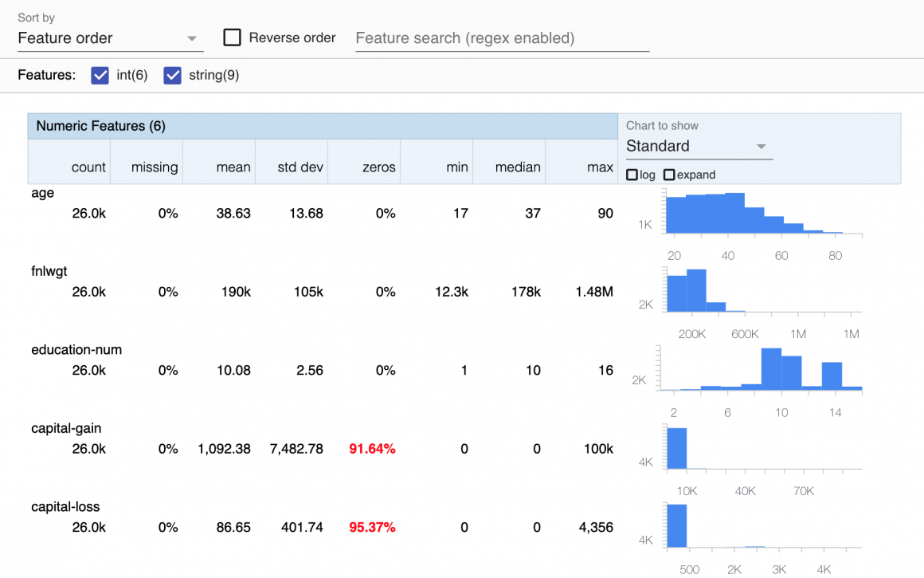Select the fnlwgt feature name

click(x=49, y=271)
